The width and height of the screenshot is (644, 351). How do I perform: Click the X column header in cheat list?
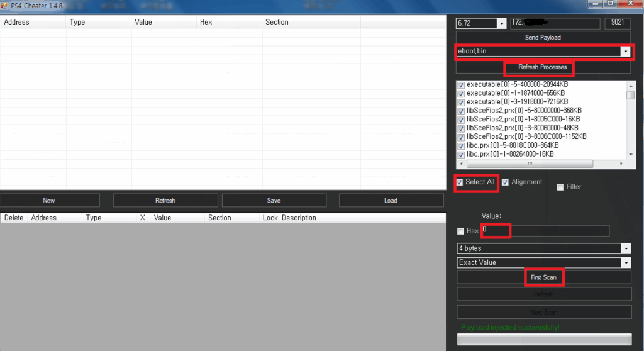tap(143, 218)
